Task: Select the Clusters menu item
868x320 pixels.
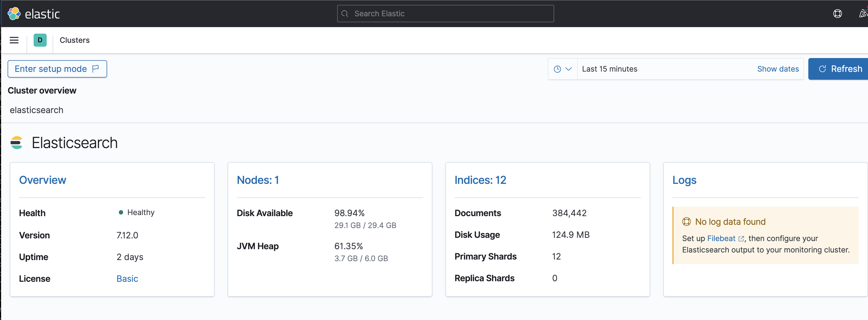Action: point(75,40)
